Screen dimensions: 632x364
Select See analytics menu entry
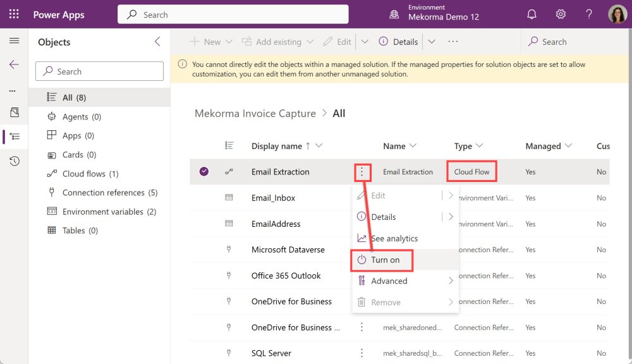point(394,238)
